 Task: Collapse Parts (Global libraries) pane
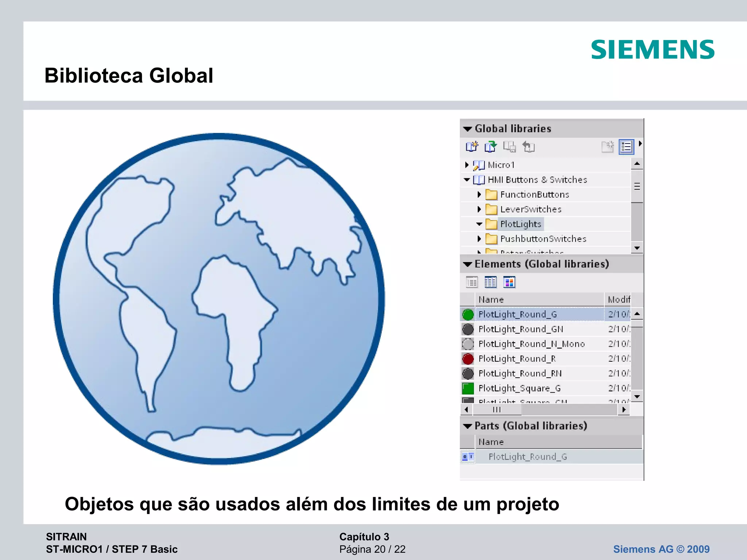click(x=467, y=426)
